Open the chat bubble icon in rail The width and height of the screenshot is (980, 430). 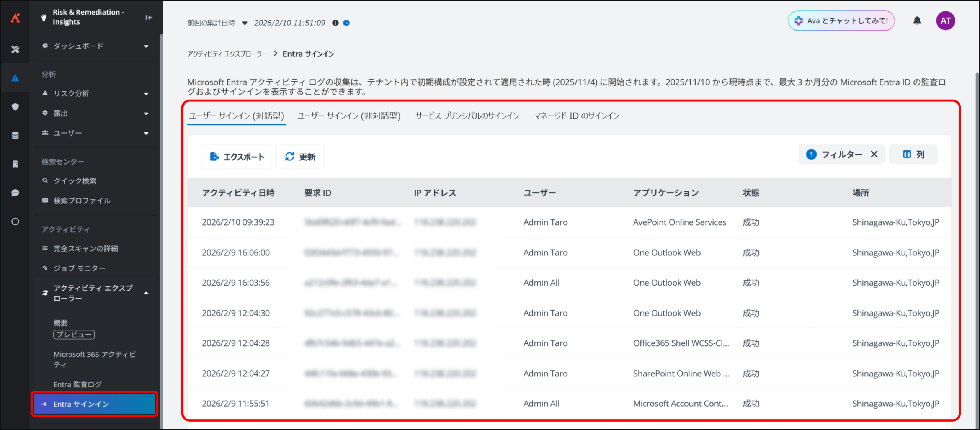point(15,193)
